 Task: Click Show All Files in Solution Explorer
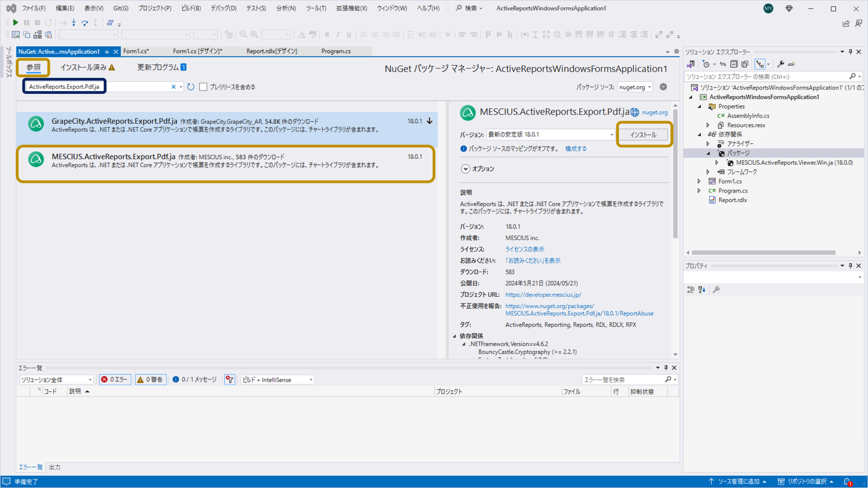[x=745, y=64]
